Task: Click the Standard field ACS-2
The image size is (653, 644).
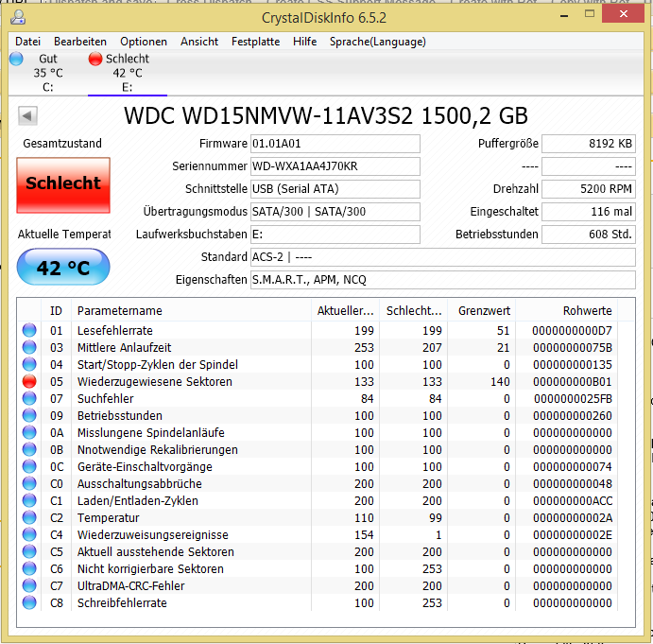Action: (x=442, y=257)
